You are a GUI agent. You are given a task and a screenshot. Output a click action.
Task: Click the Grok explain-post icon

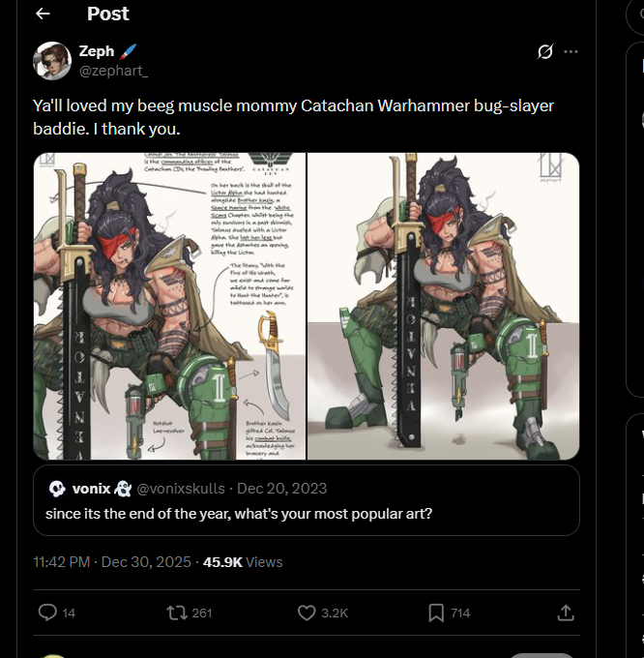[544, 51]
